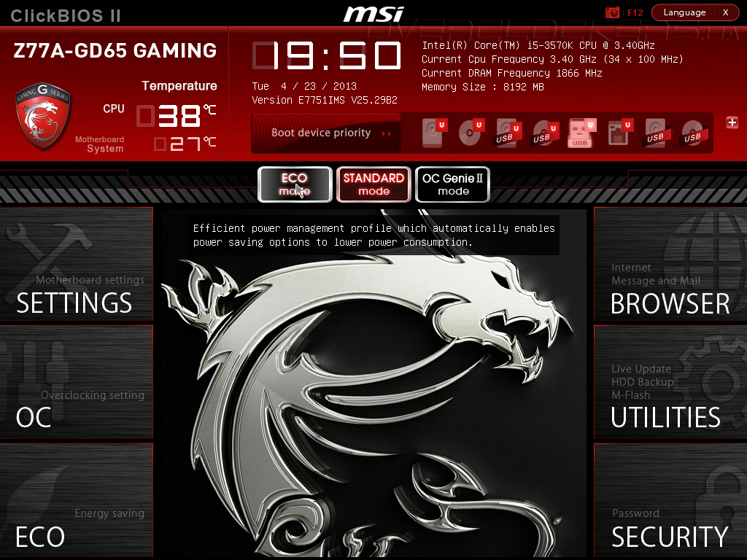The height and width of the screenshot is (560, 747).
Task: Select the UEFI USB hard disk boot icon
Action: (x=508, y=134)
